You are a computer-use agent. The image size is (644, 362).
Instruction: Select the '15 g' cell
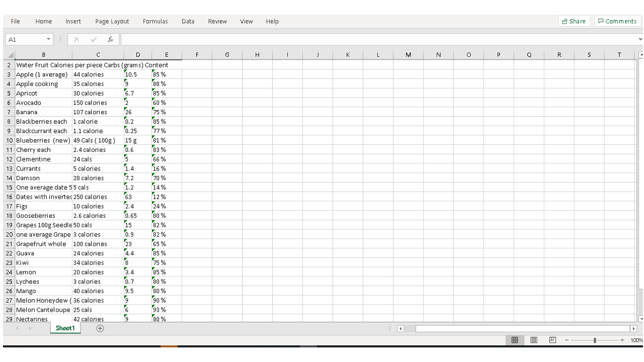click(x=138, y=140)
